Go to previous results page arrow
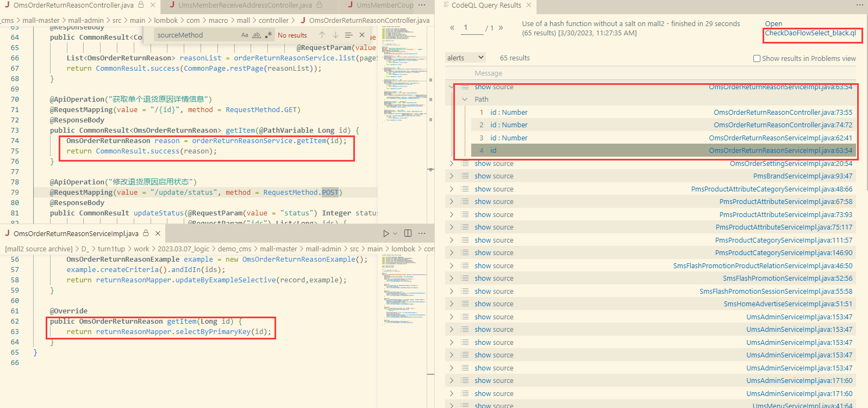This screenshot has height=408, width=868. [x=452, y=28]
